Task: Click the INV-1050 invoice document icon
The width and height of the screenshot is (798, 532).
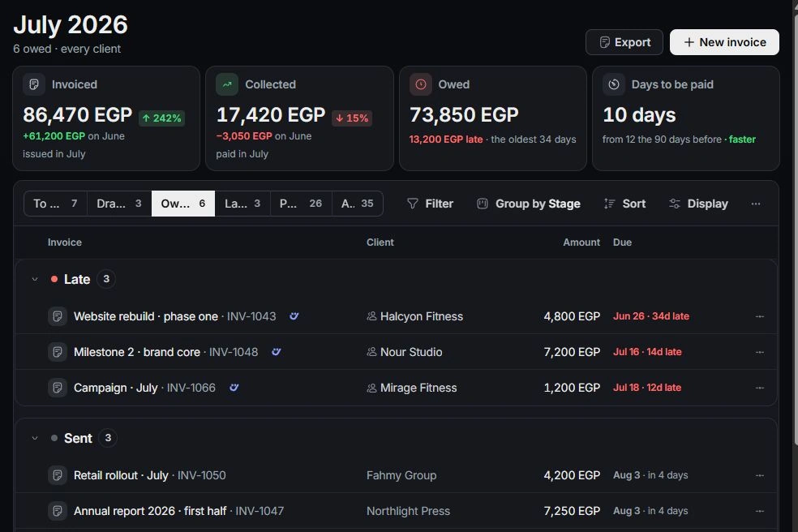Action: click(x=58, y=475)
